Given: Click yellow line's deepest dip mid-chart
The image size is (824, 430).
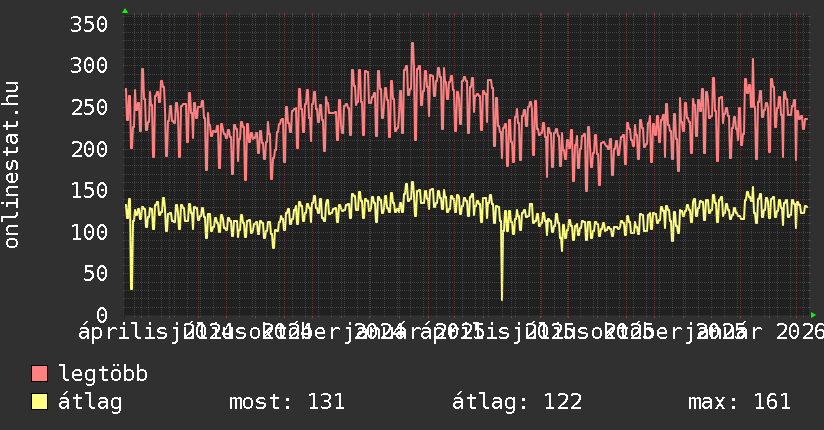Looking at the screenshot, I should pos(502,298).
